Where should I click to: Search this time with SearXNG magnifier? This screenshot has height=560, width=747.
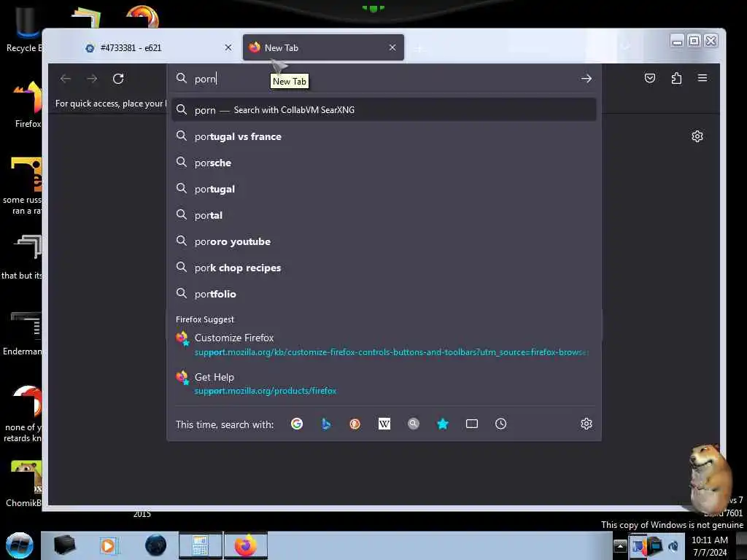point(414,424)
